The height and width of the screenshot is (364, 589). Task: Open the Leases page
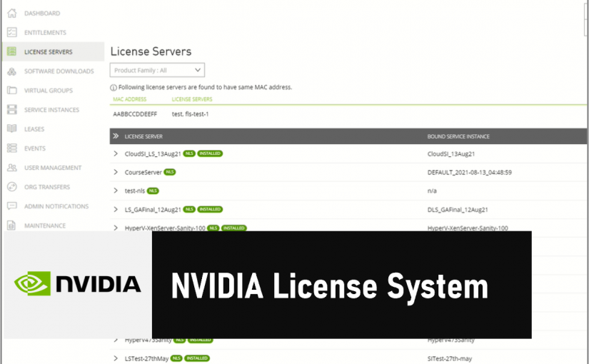point(34,129)
